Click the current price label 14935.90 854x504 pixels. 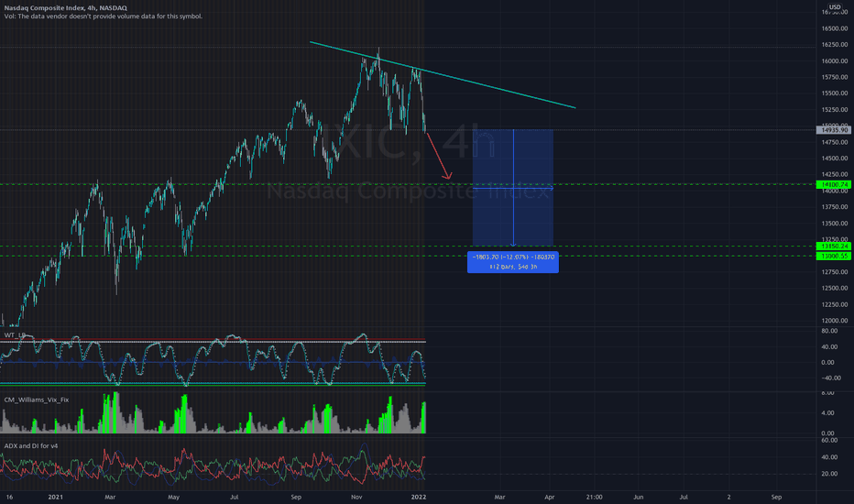(x=834, y=130)
